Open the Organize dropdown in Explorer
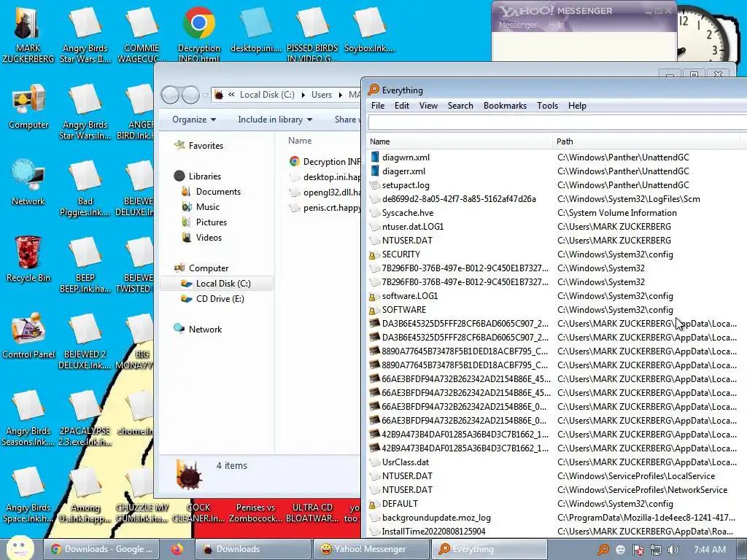Screen dimensions: 747x560 194,120
